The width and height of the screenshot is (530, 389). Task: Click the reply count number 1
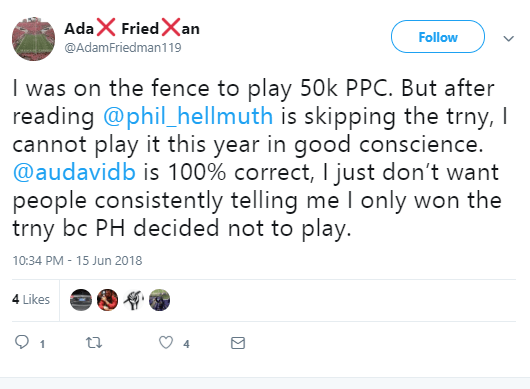click(42, 344)
